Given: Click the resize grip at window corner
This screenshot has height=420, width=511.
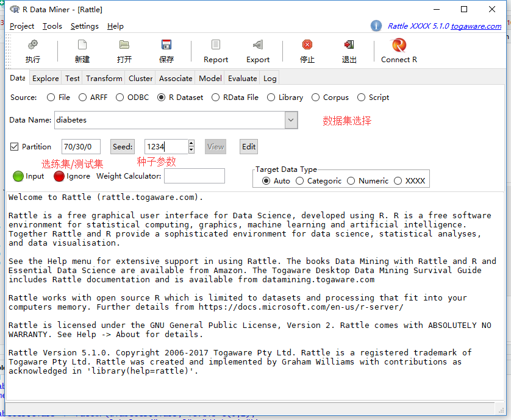Looking at the screenshot, I should pyautogui.click(x=501, y=410).
